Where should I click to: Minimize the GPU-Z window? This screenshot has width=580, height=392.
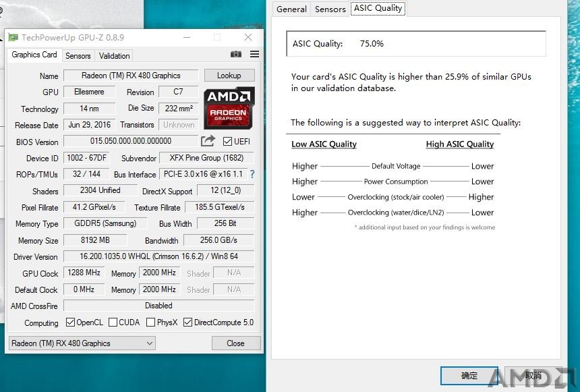[187, 37]
